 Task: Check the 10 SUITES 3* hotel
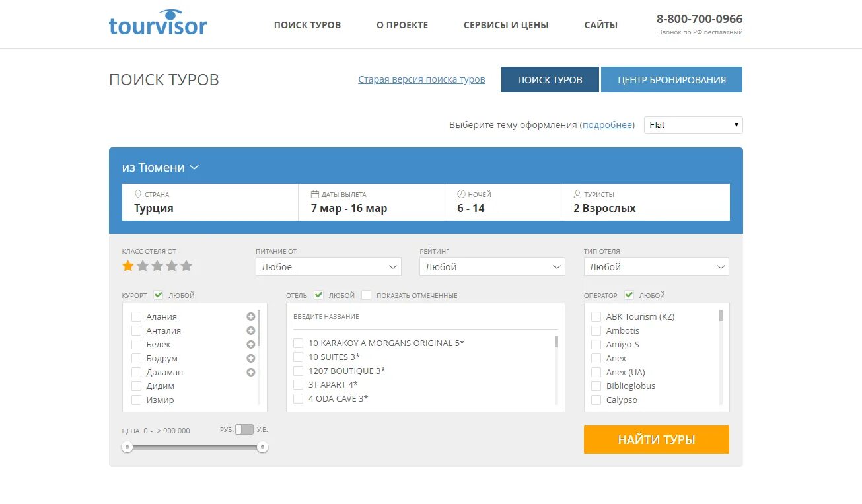(299, 357)
